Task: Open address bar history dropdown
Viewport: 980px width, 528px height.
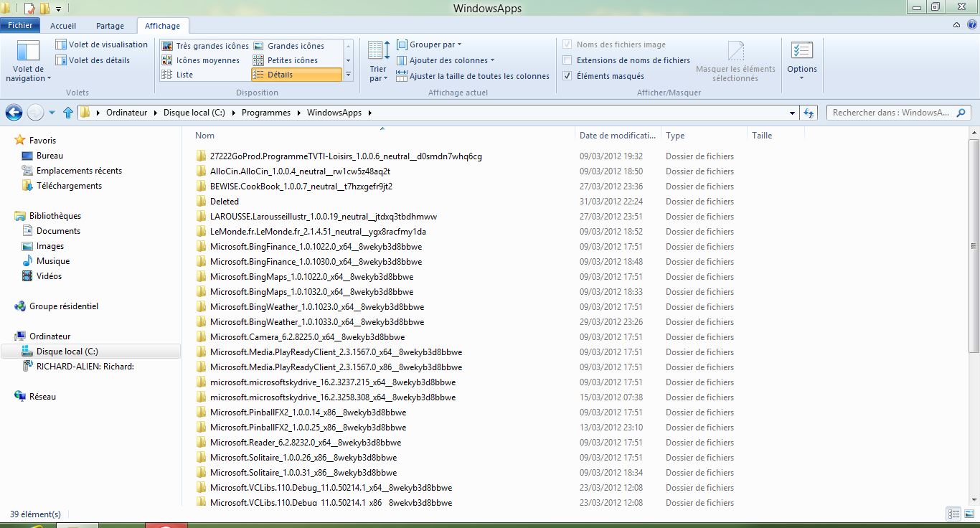Action: click(x=792, y=113)
